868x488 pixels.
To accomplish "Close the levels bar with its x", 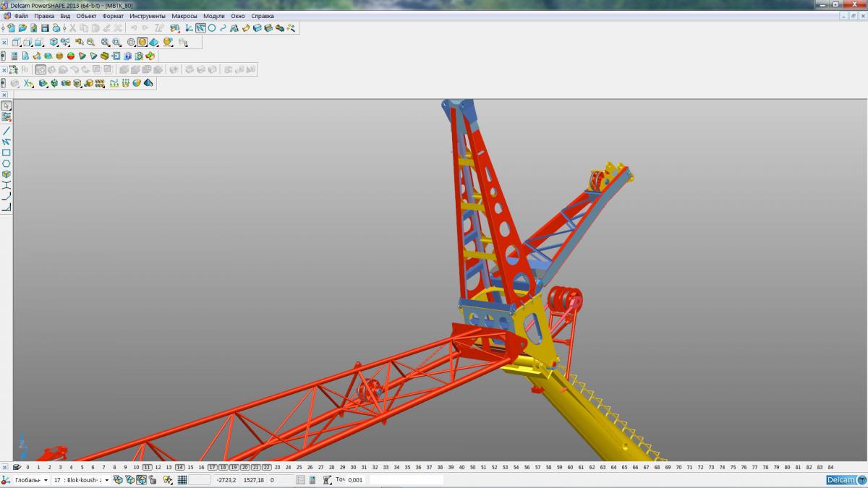I will coord(4,467).
